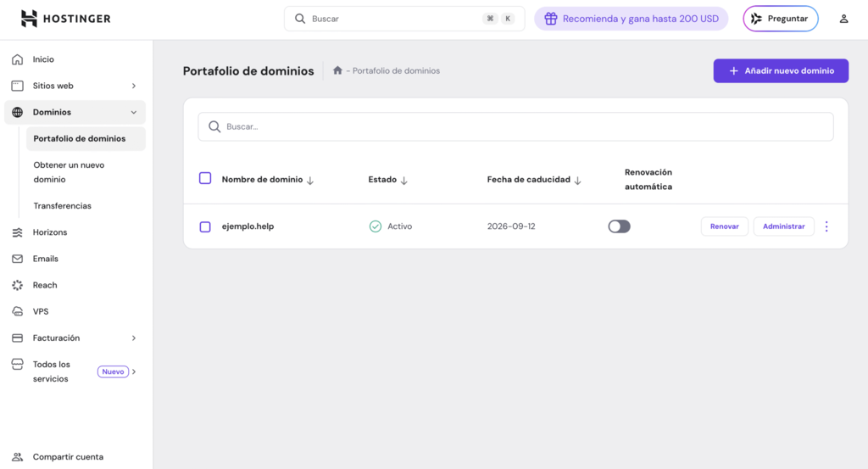Open the three-dot menu for ejemplo.help
The height and width of the screenshot is (469, 868).
click(x=826, y=226)
